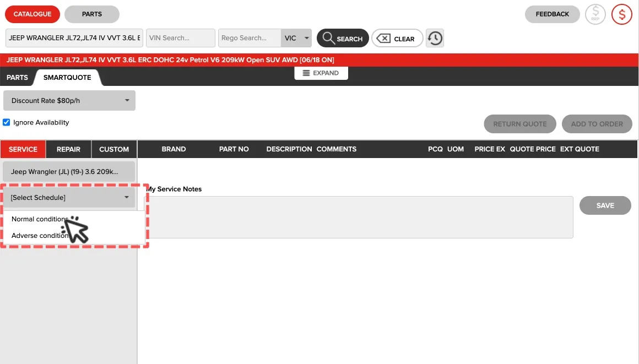Switch to the Custom tab
The height and width of the screenshot is (364, 639).
114,149
